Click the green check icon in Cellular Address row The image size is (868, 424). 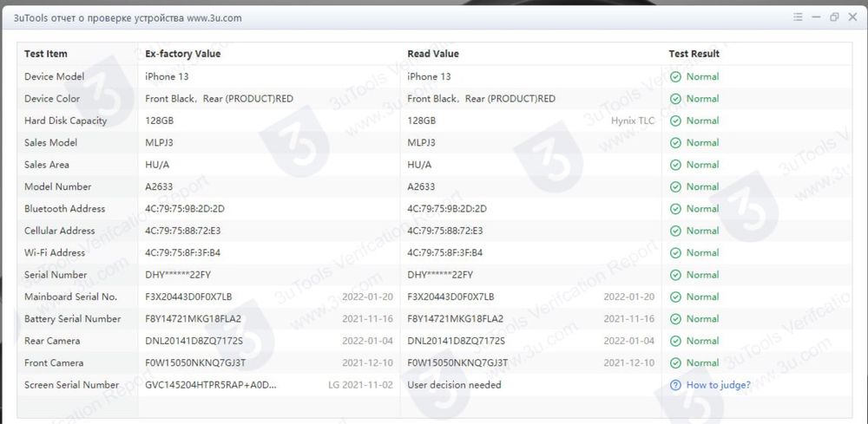[675, 231]
